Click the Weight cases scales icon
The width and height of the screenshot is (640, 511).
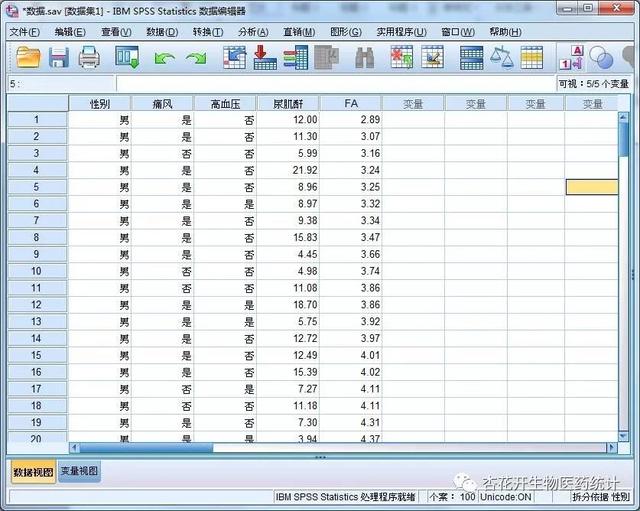(x=502, y=57)
